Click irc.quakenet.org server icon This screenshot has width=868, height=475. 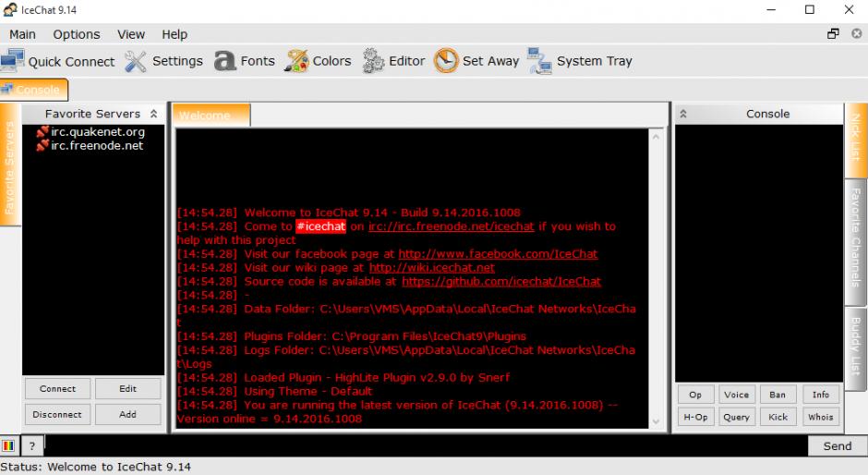(x=42, y=132)
